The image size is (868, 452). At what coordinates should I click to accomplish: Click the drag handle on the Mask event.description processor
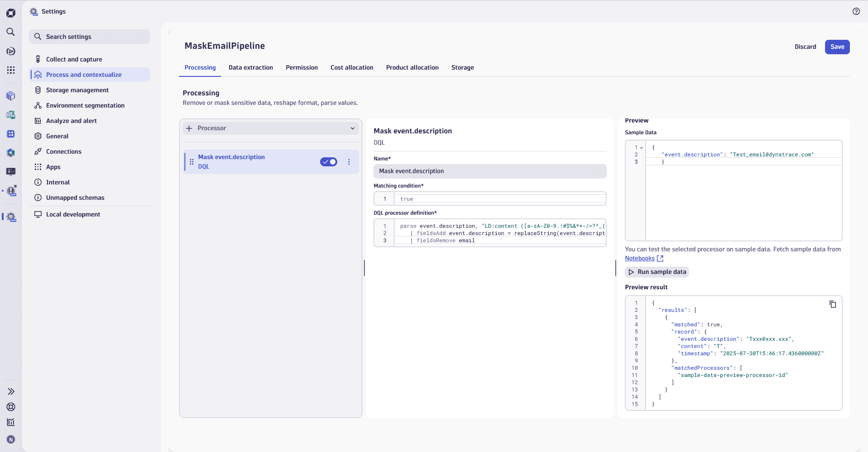click(x=192, y=162)
